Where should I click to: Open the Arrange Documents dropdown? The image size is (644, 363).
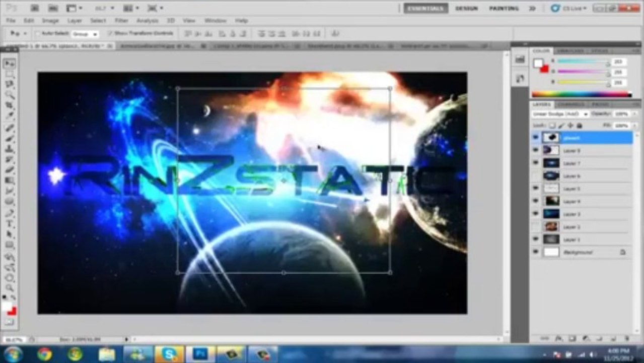coord(131,8)
